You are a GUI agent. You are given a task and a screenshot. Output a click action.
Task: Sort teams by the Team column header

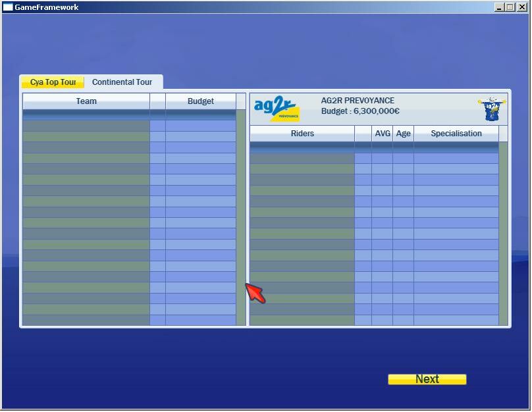pyautogui.click(x=86, y=101)
